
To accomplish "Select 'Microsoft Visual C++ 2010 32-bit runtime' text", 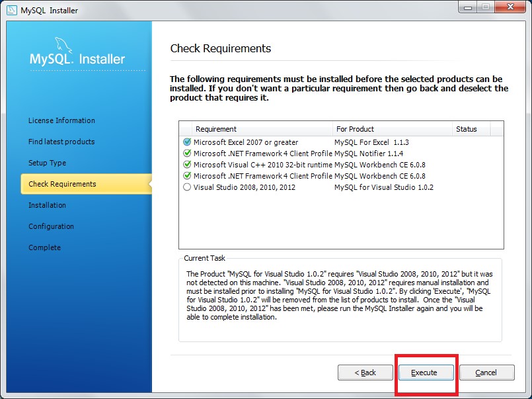I will pos(262,165).
